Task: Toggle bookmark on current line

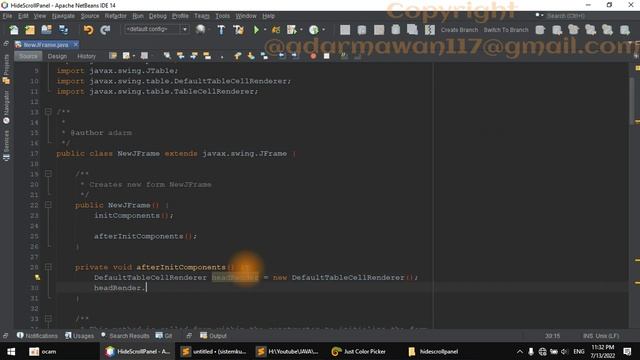Action: pyautogui.click(x=264, y=56)
